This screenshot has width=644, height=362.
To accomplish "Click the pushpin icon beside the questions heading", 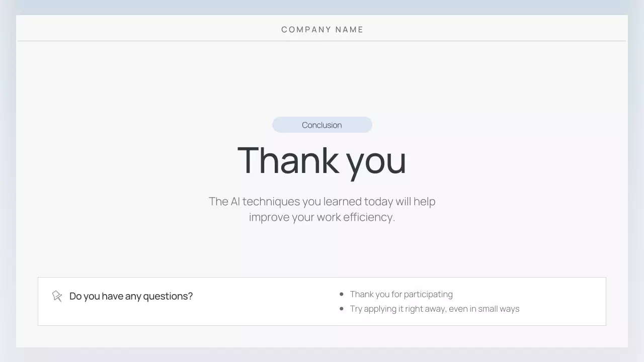I will coord(57,296).
